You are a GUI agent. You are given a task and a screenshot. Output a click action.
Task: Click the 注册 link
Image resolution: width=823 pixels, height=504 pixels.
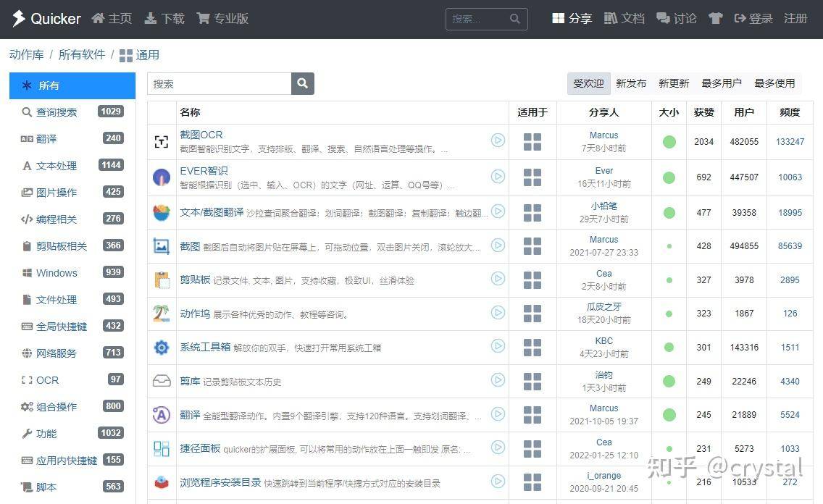(795, 19)
